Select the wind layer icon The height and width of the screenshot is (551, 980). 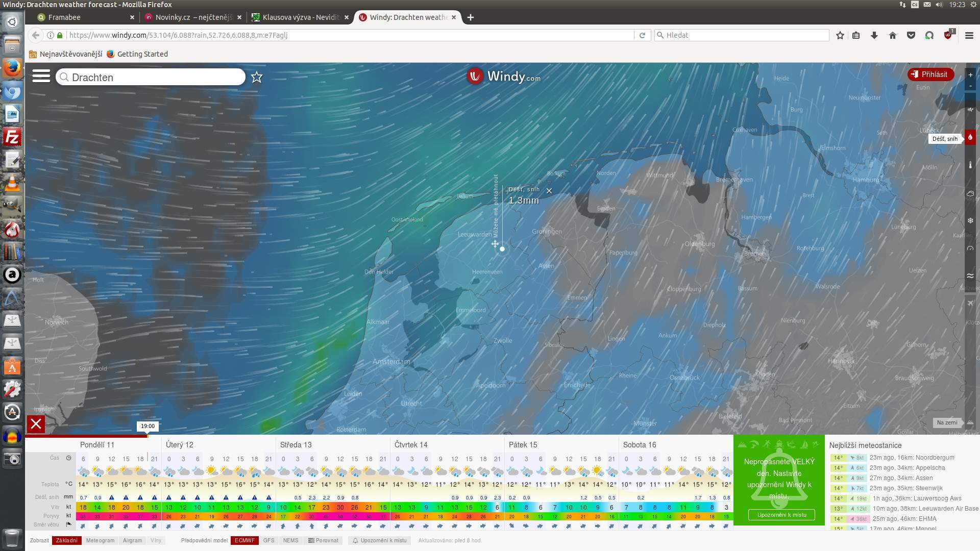(970, 110)
